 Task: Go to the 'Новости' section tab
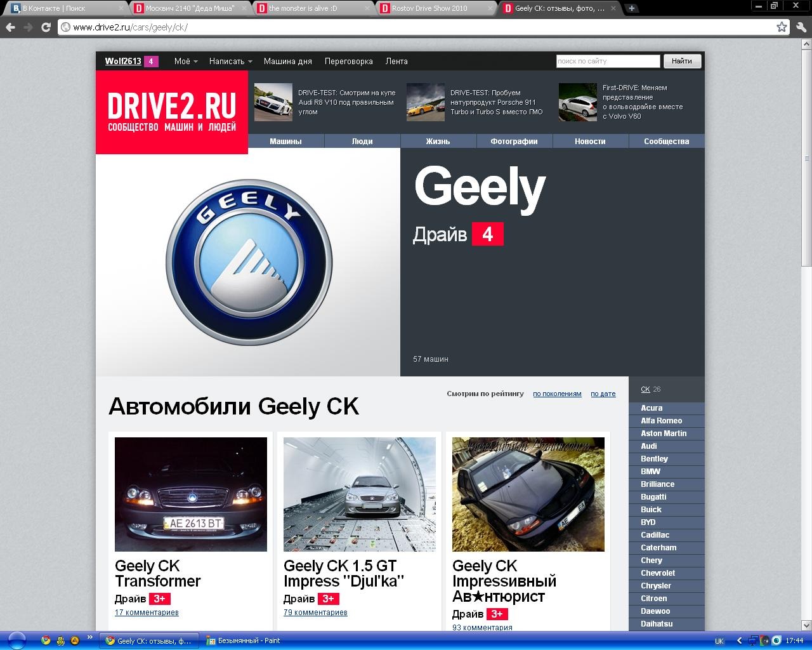[x=591, y=142]
